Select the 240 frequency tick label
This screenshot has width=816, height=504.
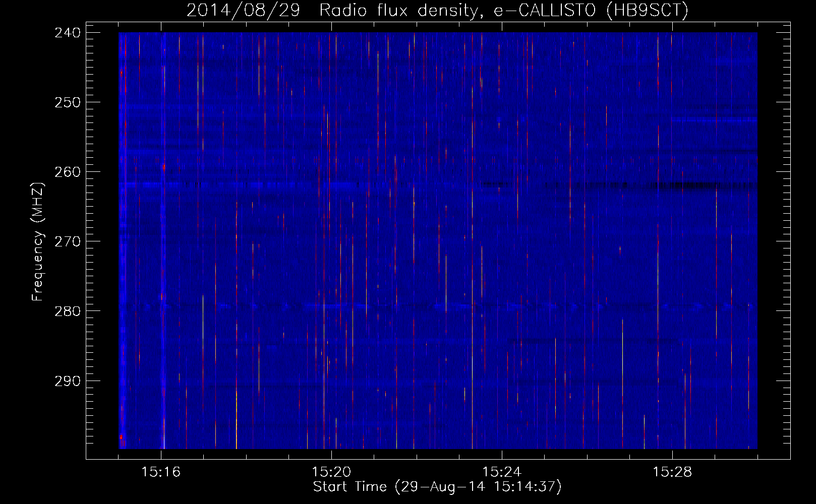[x=68, y=32]
